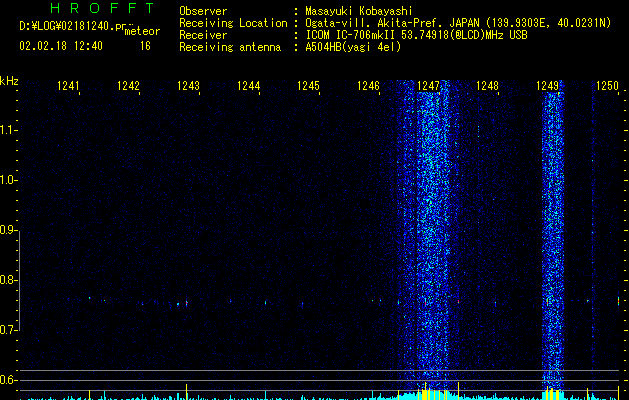Click the 0.9 kHz axis label

tap(8, 230)
